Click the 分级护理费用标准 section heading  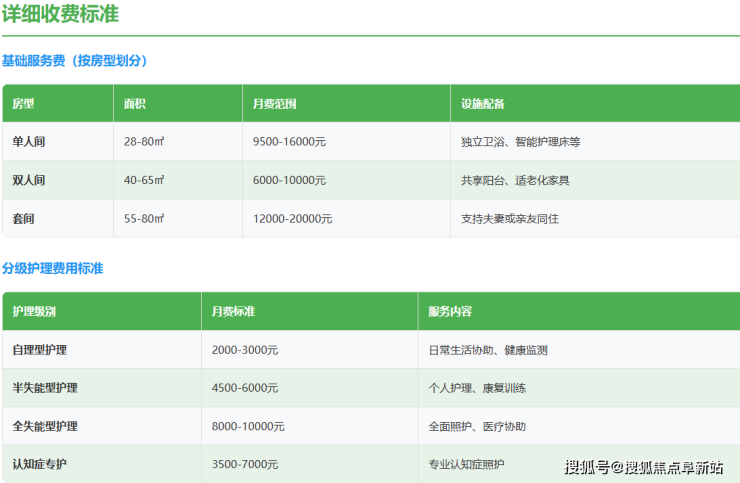click(52, 269)
